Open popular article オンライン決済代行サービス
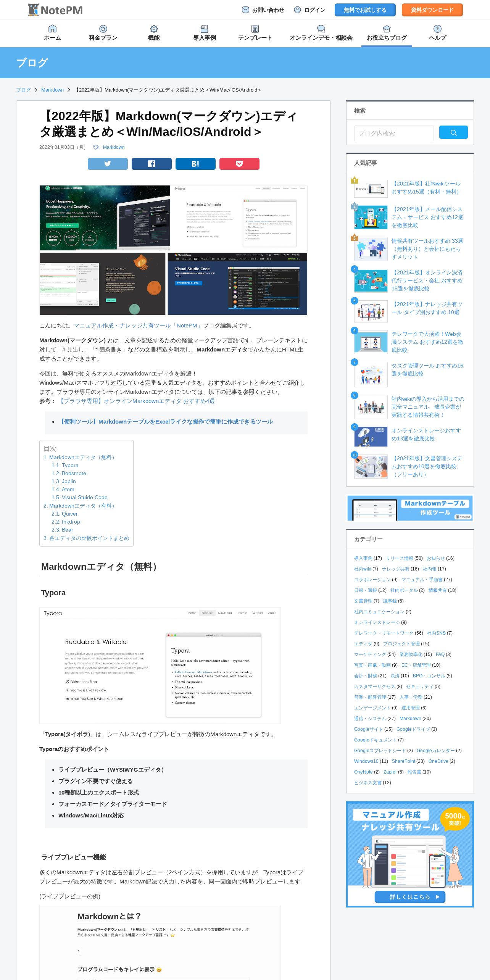The height and width of the screenshot is (980, 490). tap(427, 280)
